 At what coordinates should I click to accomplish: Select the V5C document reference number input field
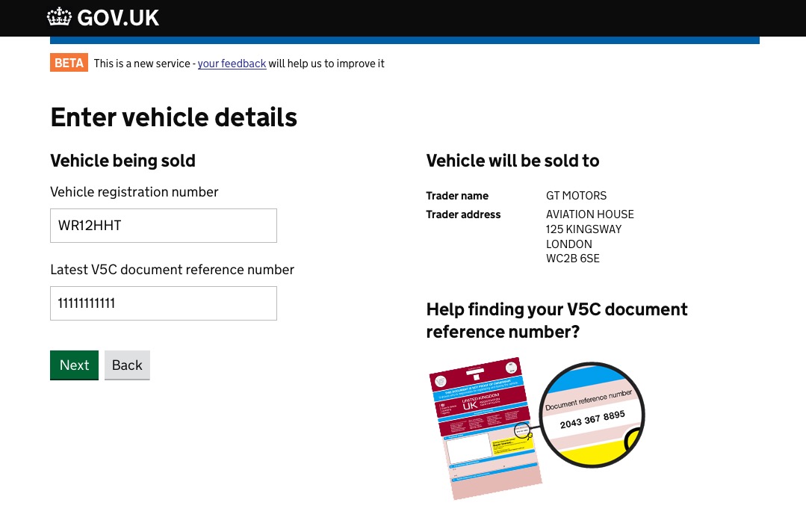(x=163, y=303)
